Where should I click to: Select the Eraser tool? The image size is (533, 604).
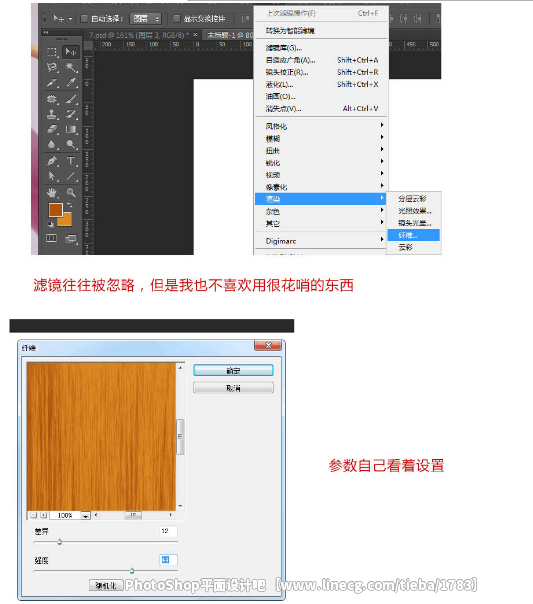coord(52,129)
